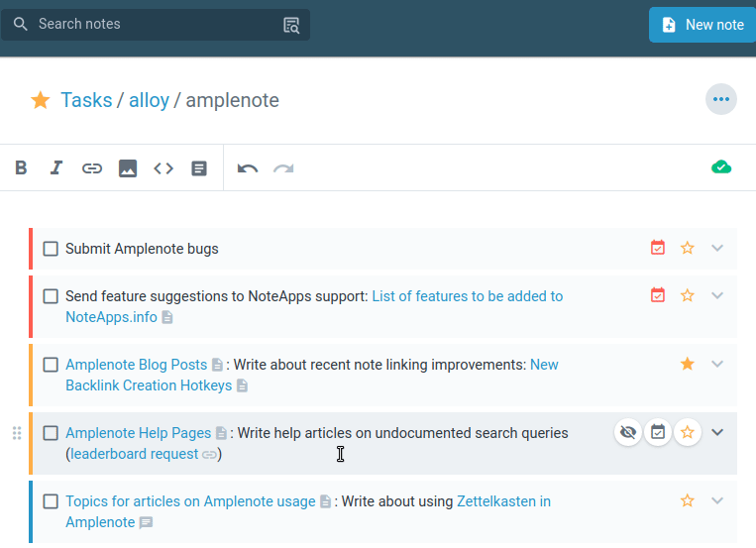Check the Submit Amplenote bugs task
Screen dimensions: 756x548
(51, 249)
